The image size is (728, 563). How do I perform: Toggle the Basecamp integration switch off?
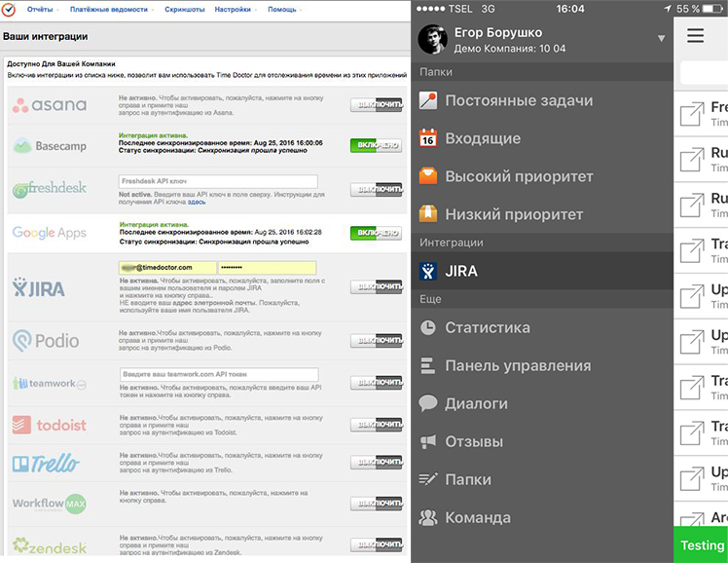coord(376,145)
